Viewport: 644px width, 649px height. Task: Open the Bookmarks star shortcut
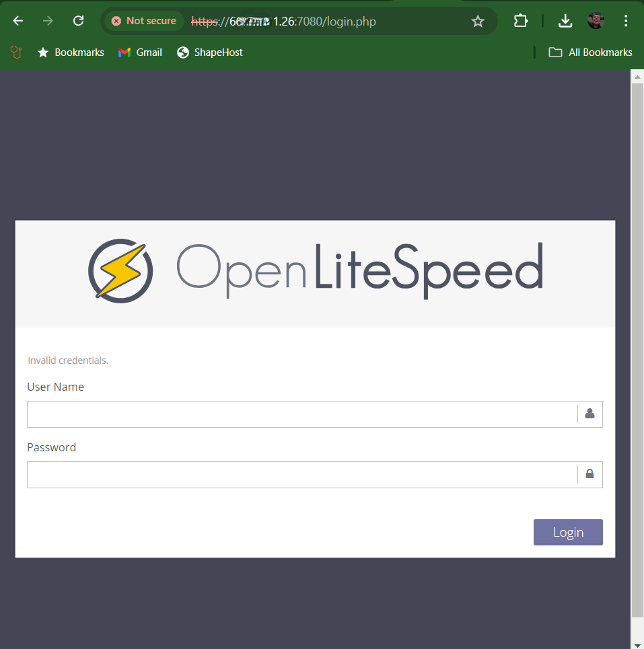[71, 52]
